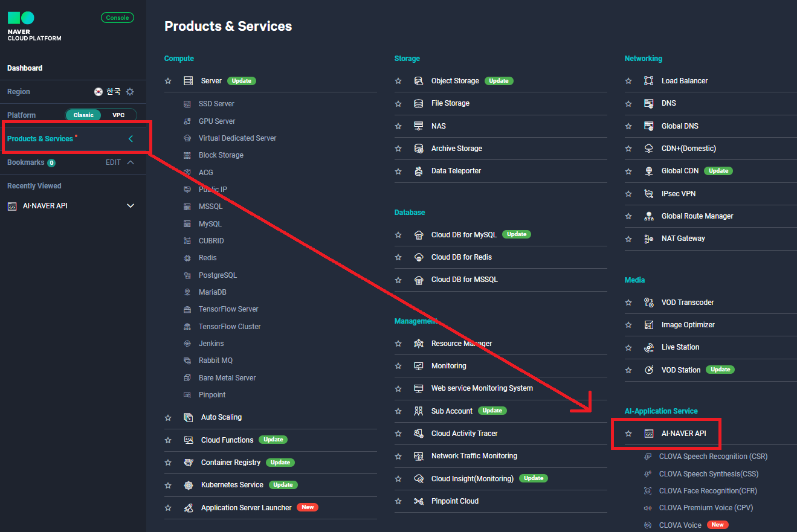Screen dimensions: 797x532
Task: Open Network Traffic Monitoring
Action: point(474,456)
